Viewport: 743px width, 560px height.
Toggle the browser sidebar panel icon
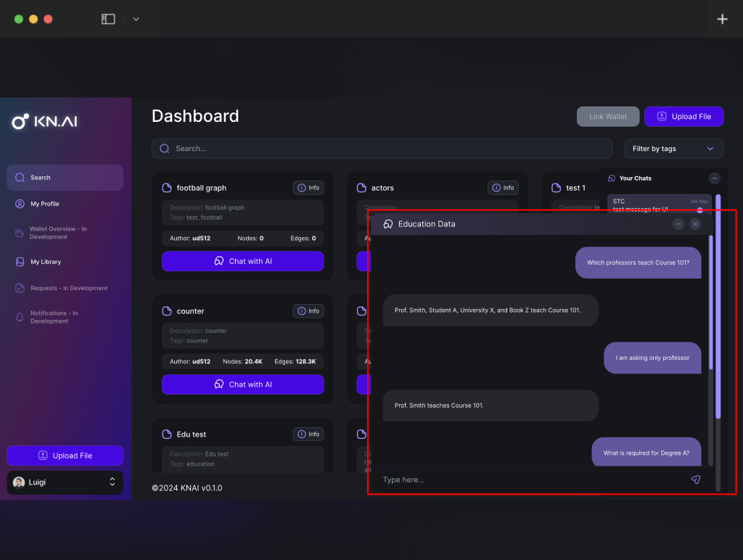(108, 19)
